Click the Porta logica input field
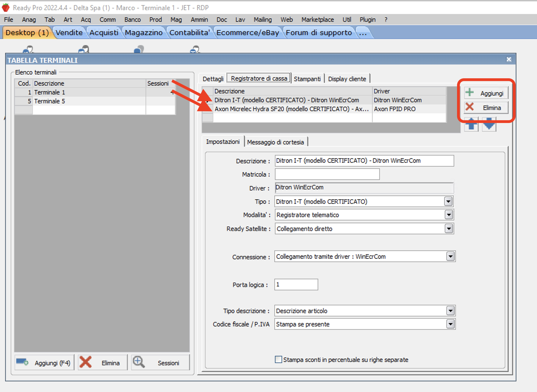 pos(296,284)
